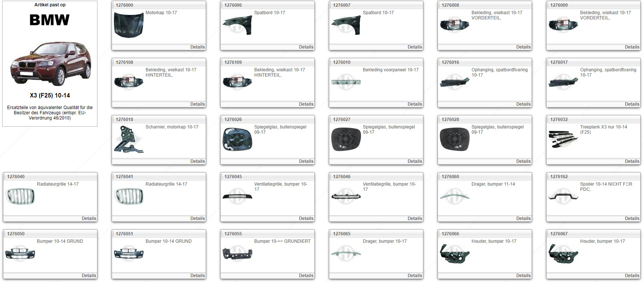The image size is (644, 282).
Task: View fender bracket image for 1276017
Action: tap(563, 82)
